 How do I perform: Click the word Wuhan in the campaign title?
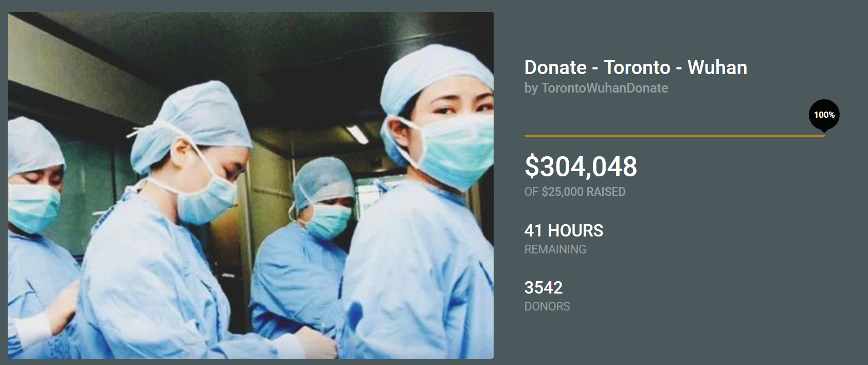717,67
